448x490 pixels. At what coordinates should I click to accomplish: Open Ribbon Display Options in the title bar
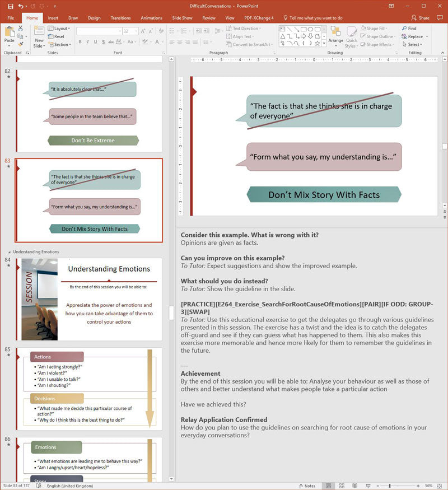[x=391, y=6]
